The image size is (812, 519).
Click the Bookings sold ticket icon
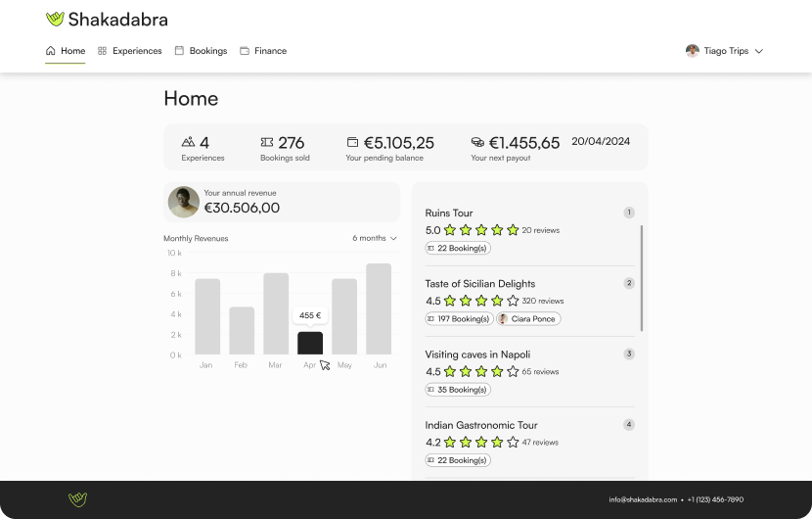267,143
